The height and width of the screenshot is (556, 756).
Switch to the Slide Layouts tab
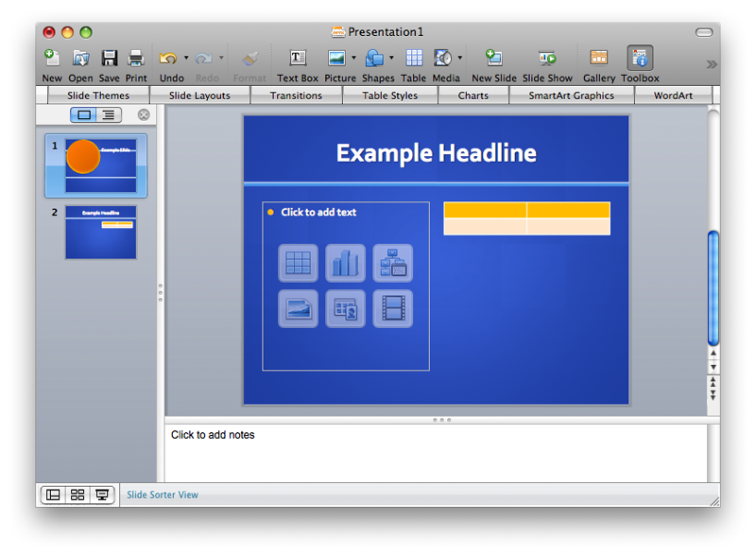pyautogui.click(x=199, y=96)
